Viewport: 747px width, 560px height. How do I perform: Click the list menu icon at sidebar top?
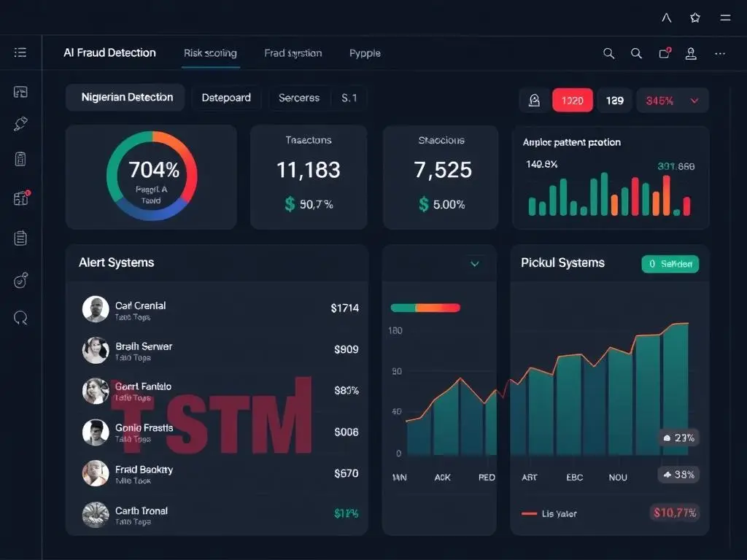pos(20,52)
